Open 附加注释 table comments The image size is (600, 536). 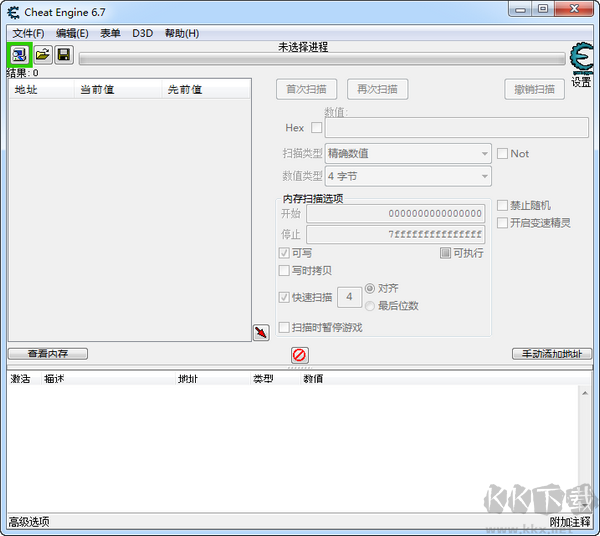click(570, 522)
